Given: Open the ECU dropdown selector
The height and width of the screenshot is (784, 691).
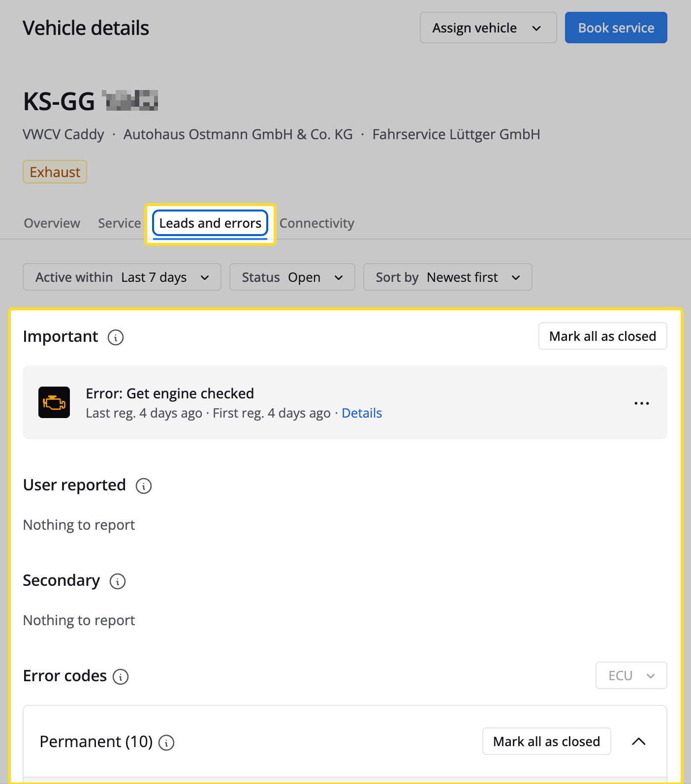Looking at the screenshot, I should 631,676.
